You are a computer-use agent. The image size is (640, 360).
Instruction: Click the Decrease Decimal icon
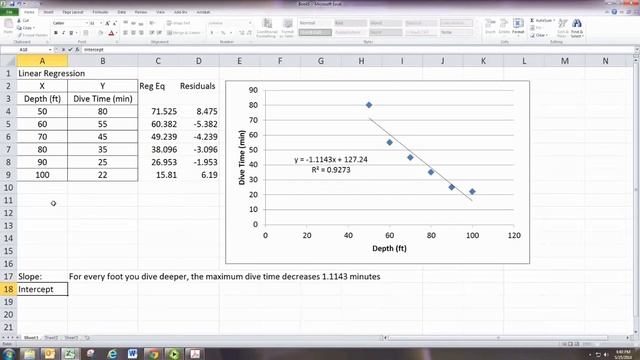(x=249, y=33)
